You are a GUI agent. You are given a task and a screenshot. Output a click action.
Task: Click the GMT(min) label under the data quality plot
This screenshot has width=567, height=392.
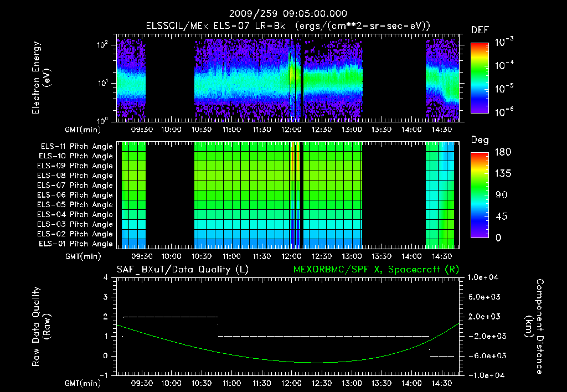[x=83, y=383]
